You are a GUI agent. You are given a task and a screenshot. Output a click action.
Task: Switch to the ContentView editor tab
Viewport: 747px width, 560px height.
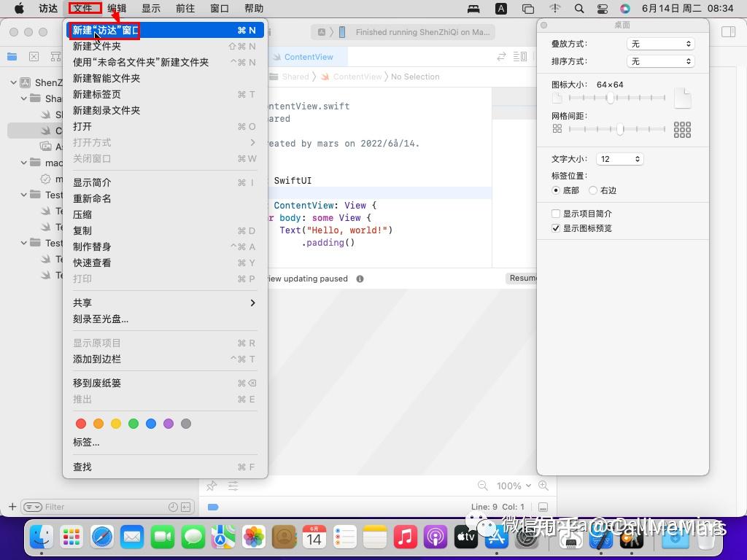(x=309, y=57)
